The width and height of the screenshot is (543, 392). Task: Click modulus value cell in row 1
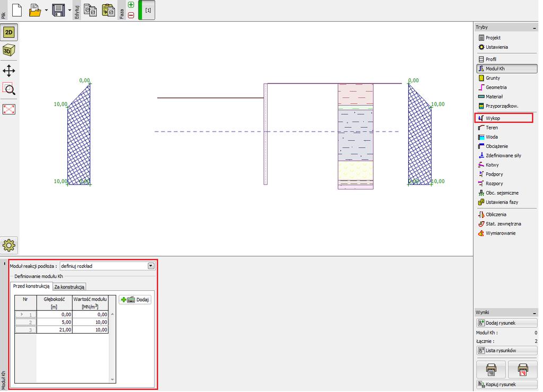click(x=90, y=315)
